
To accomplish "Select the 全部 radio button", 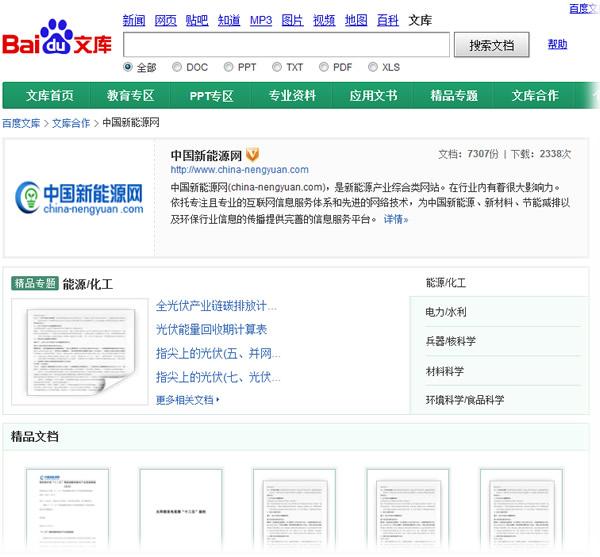I will coord(128,67).
